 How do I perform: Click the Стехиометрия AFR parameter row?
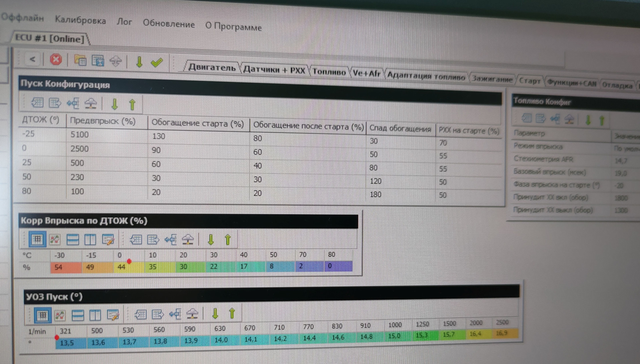[x=576, y=160]
